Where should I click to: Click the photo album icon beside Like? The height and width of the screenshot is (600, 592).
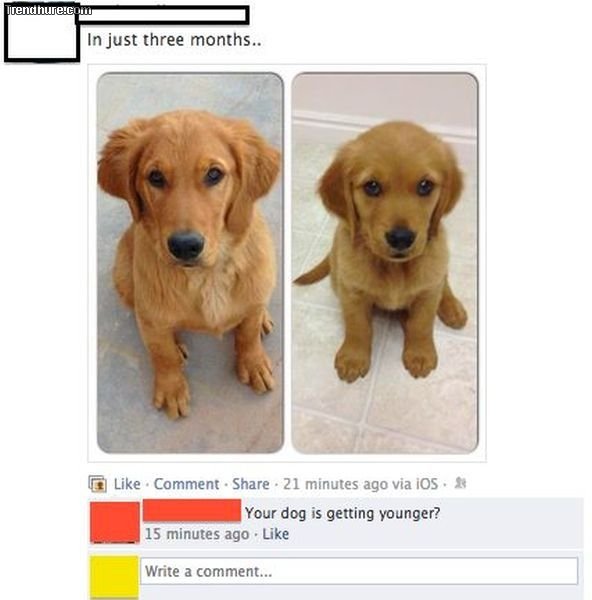(x=98, y=484)
